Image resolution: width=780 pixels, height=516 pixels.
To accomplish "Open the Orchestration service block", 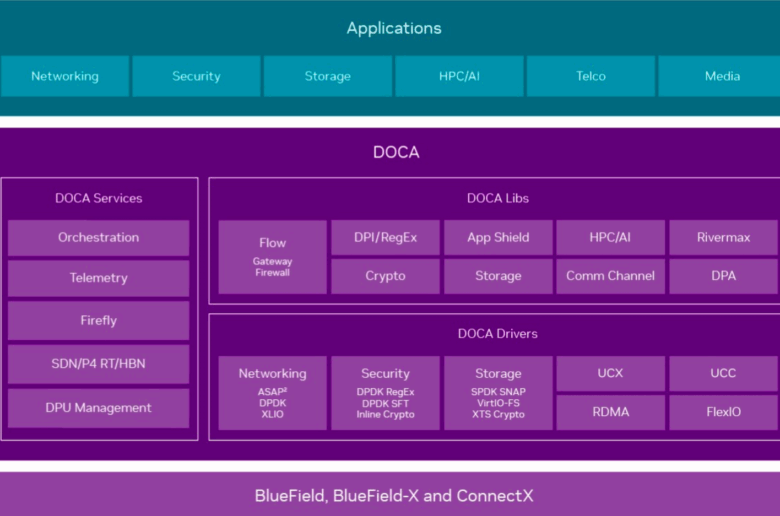I will tap(98, 238).
